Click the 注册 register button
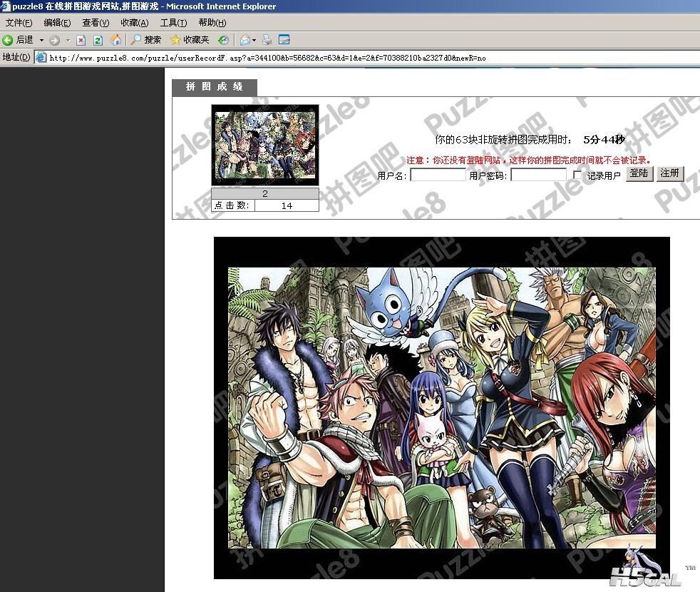The width and height of the screenshot is (700, 592). 670,173
